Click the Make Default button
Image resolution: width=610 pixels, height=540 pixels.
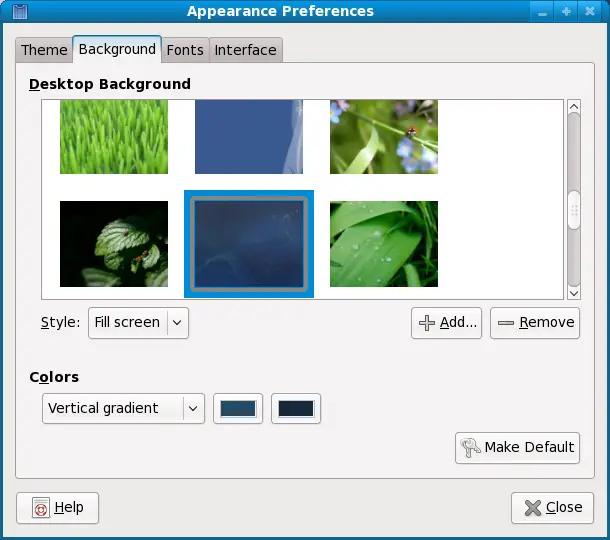(x=517, y=447)
